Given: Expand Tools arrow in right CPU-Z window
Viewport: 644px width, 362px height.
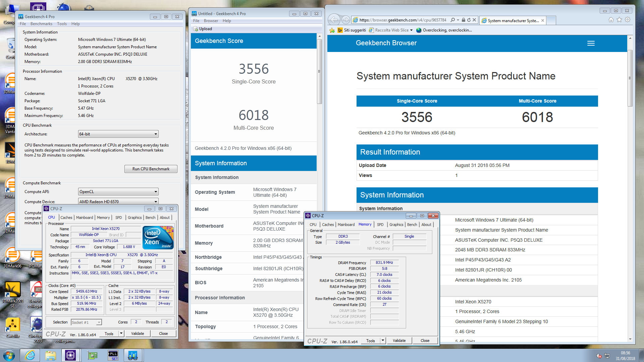Looking at the screenshot, I should point(383,341).
